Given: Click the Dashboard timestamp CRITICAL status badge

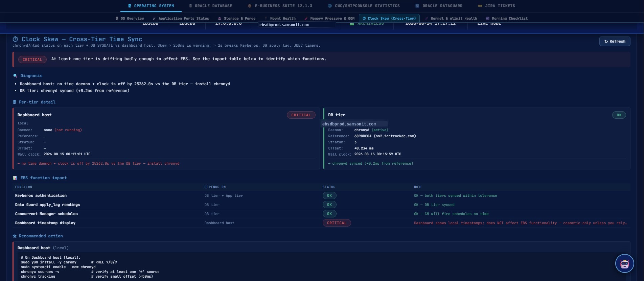Looking at the screenshot, I should click(x=337, y=223).
